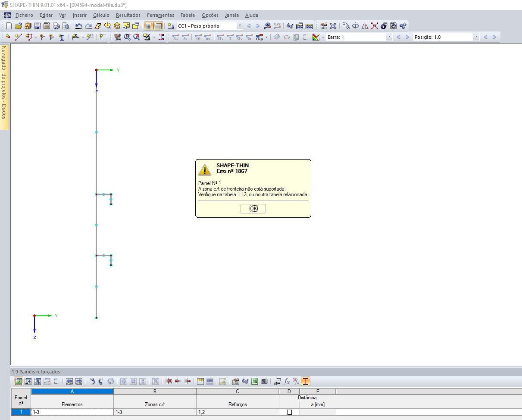
Task: Open the Opções menu
Action: pyautogui.click(x=210, y=15)
